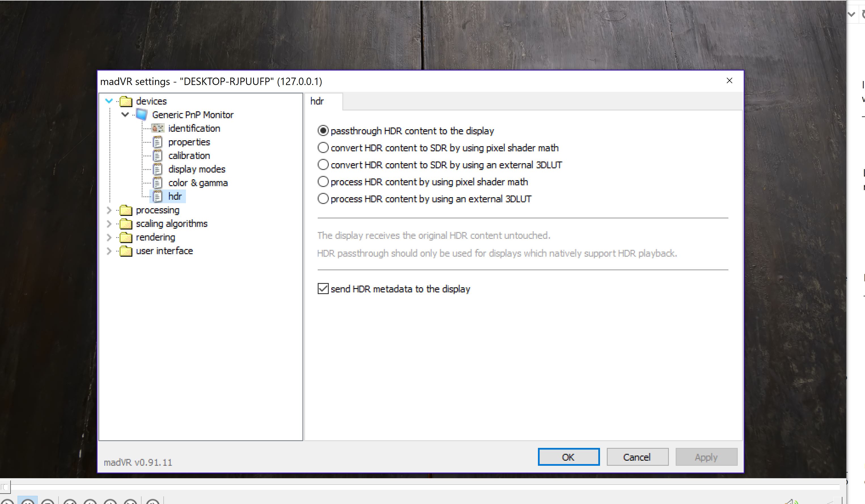Viewport: 865px width, 504px height.
Task: Open the color & gamma page icon
Action: coord(158,183)
